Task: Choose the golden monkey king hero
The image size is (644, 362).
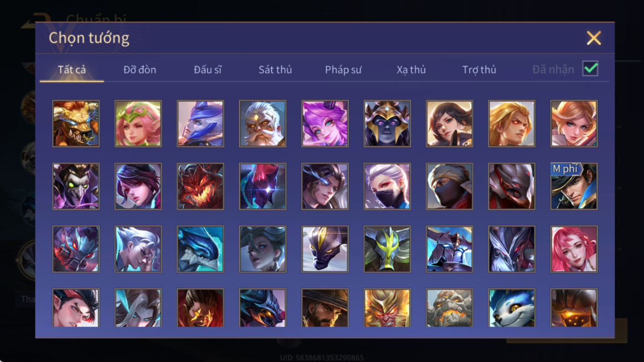Action: [x=387, y=308]
